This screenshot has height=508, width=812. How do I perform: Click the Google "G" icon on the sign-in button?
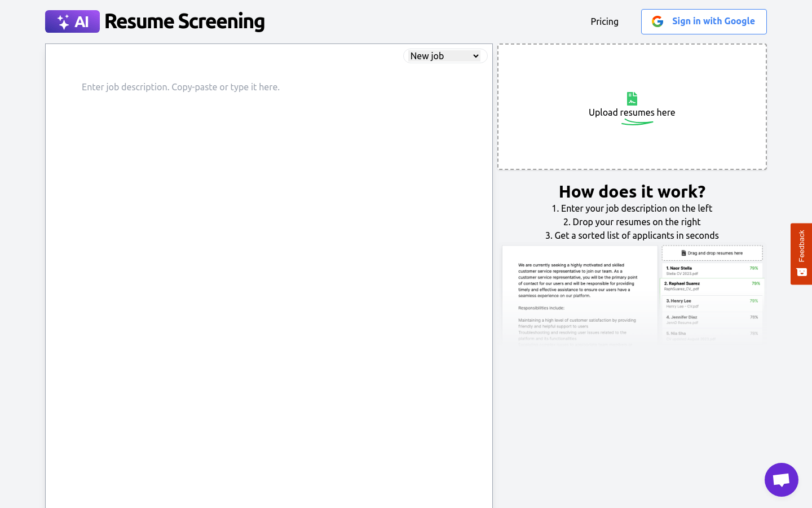pyautogui.click(x=657, y=21)
